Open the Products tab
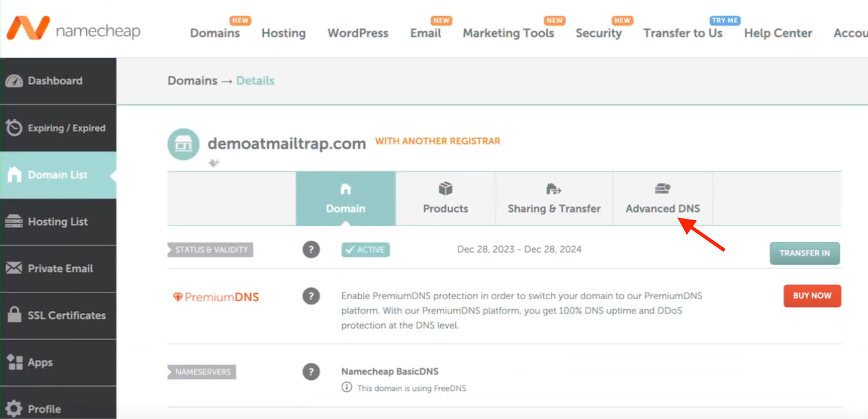The height and width of the screenshot is (419, 868). tap(445, 198)
